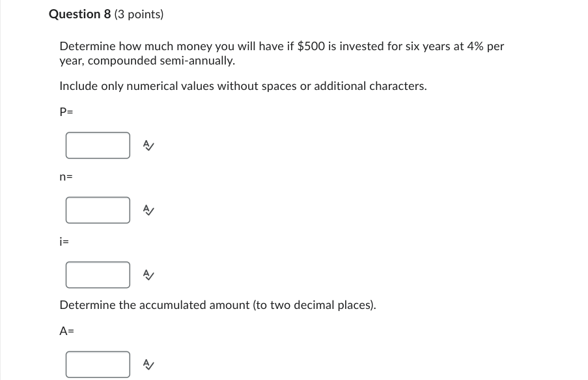Select the i= answer box
The height and width of the screenshot is (380, 588).
(x=97, y=274)
